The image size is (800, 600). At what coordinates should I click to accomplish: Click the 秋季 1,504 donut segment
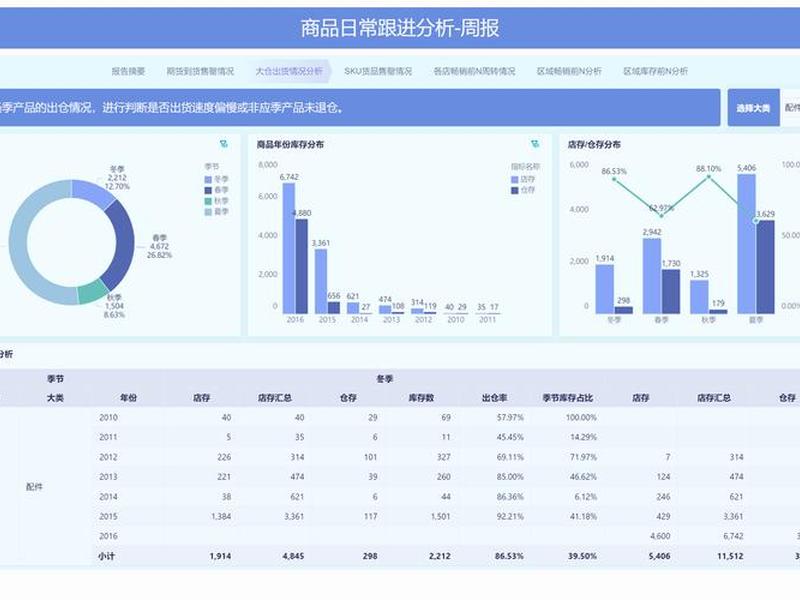click(x=92, y=292)
